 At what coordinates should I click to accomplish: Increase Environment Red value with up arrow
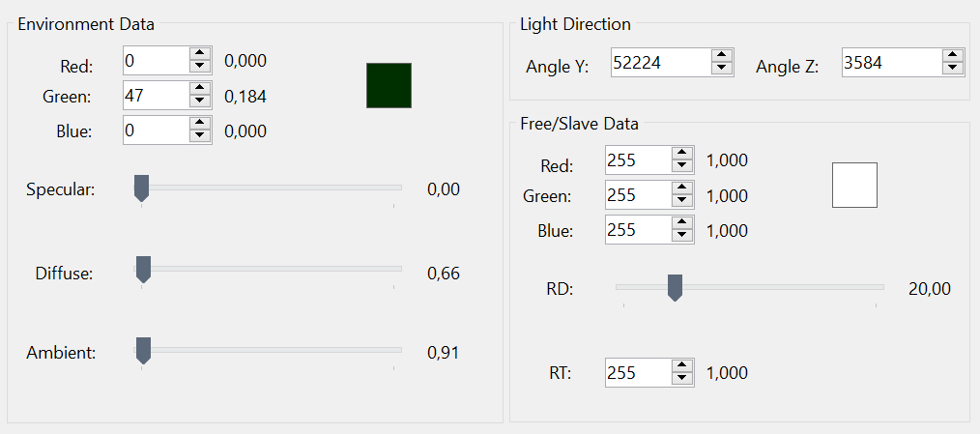point(200,54)
